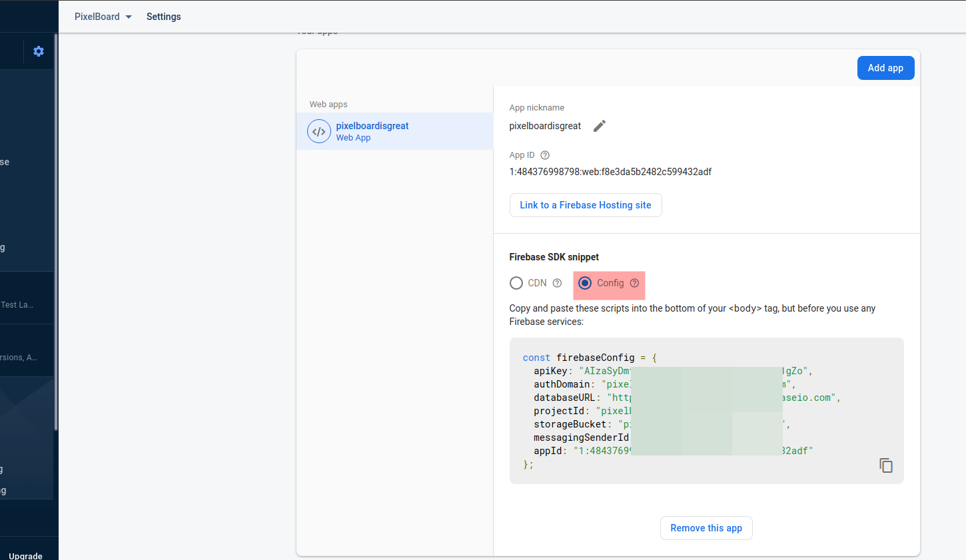The width and height of the screenshot is (966, 560).
Task: Click Remove this app button
Action: pos(706,528)
